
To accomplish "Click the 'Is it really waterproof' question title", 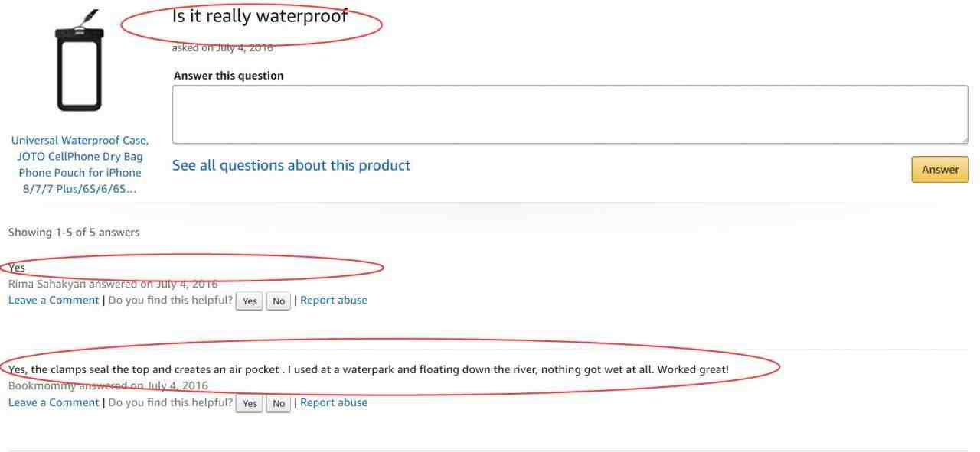I will point(260,16).
